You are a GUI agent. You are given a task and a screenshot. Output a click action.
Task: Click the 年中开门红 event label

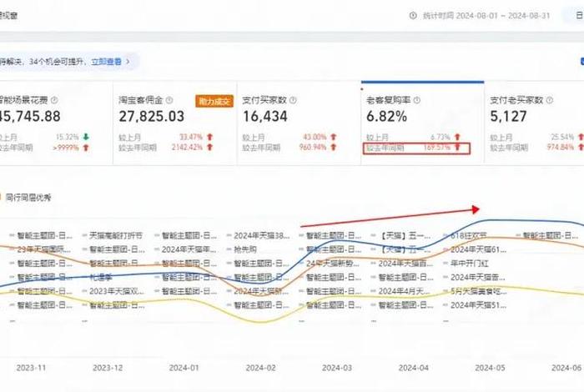(x=469, y=264)
